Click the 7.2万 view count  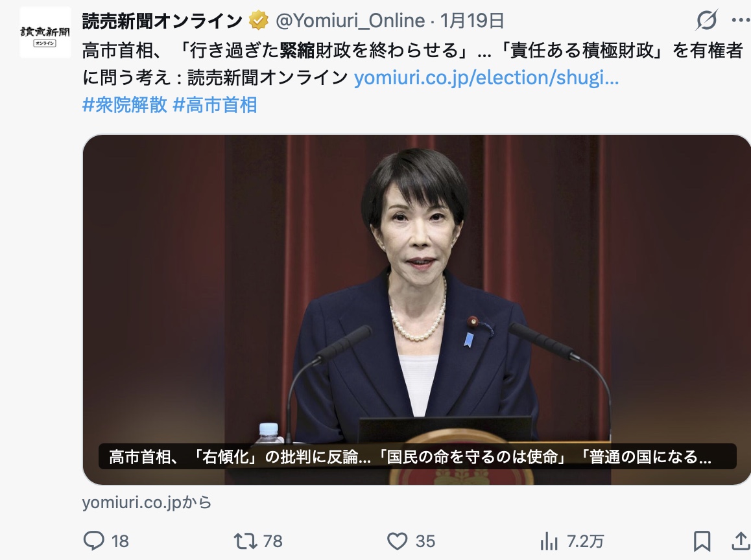585,541
